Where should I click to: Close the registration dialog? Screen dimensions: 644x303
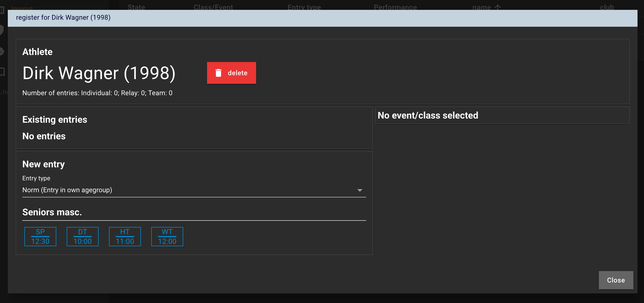tap(616, 280)
